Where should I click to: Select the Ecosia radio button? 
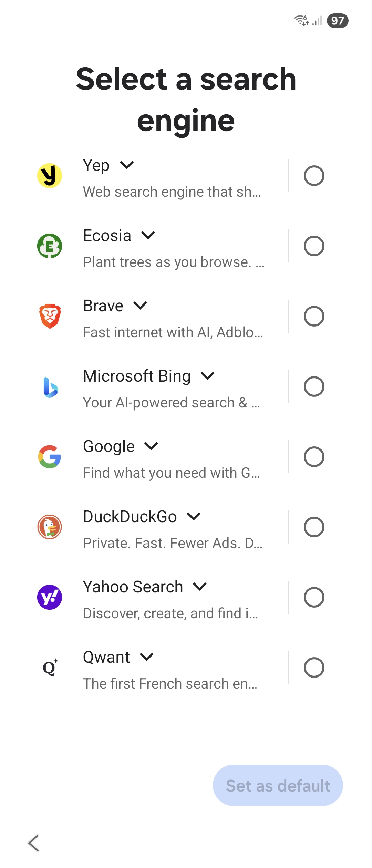coord(314,246)
